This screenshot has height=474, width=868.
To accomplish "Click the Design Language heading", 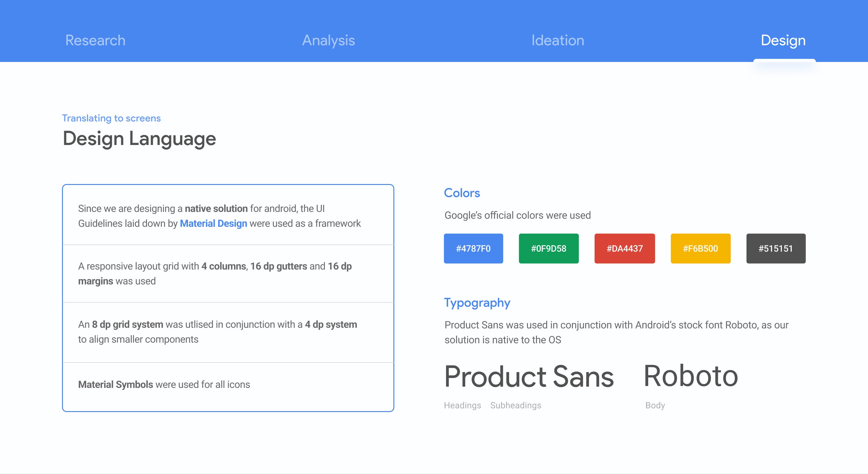I will pos(139,139).
